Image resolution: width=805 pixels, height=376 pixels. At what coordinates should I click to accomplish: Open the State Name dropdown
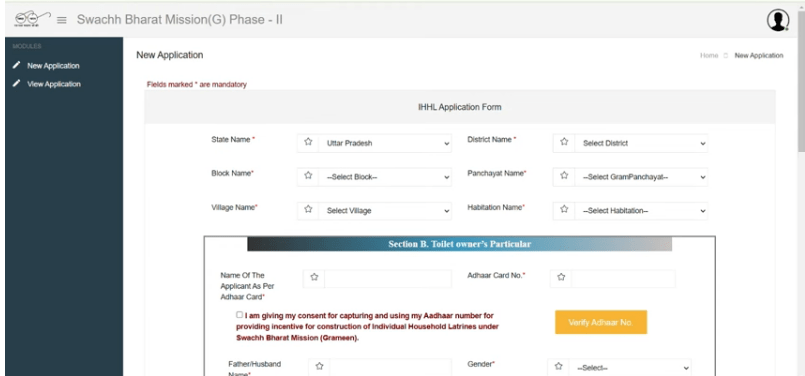[385, 143]
